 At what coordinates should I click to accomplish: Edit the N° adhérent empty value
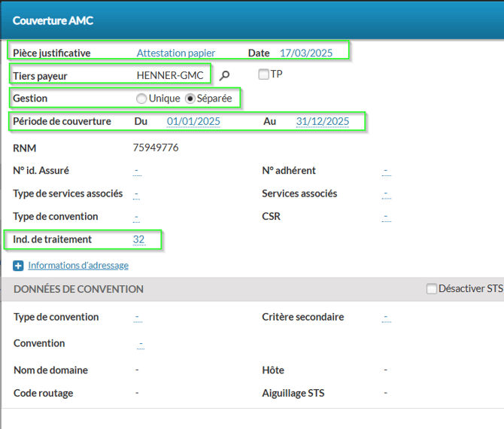pos(385,171)
